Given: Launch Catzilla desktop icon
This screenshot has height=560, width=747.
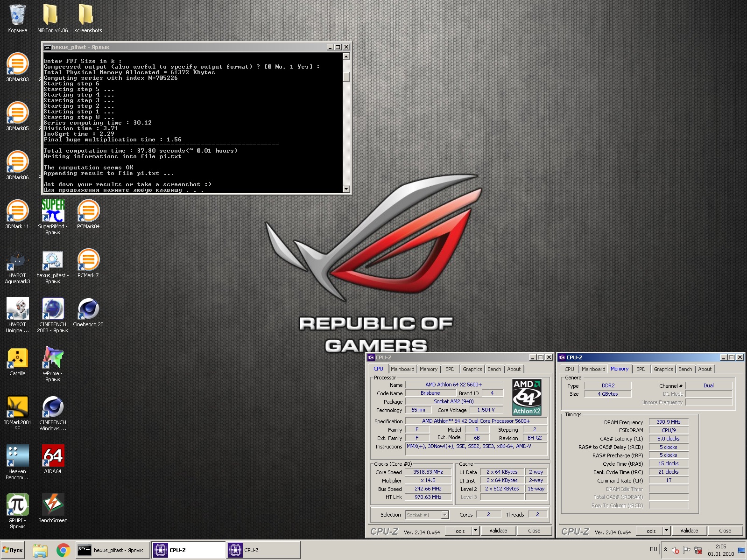Looking at the screenshot, I should [17, 362].
